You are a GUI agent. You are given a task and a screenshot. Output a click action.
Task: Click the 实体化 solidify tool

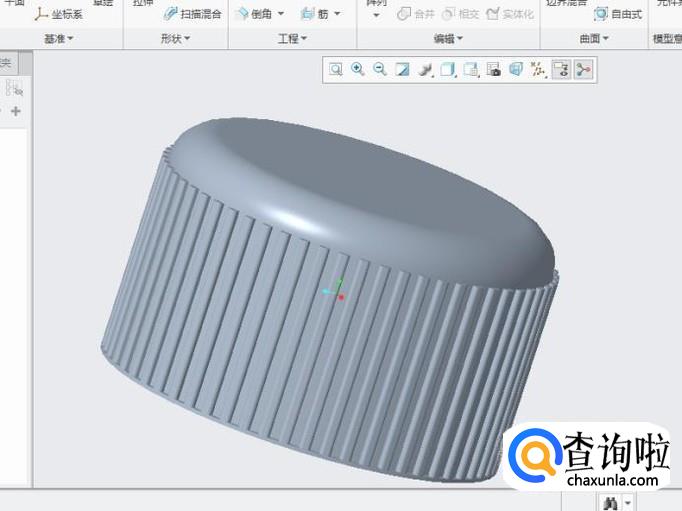point(510,15)
